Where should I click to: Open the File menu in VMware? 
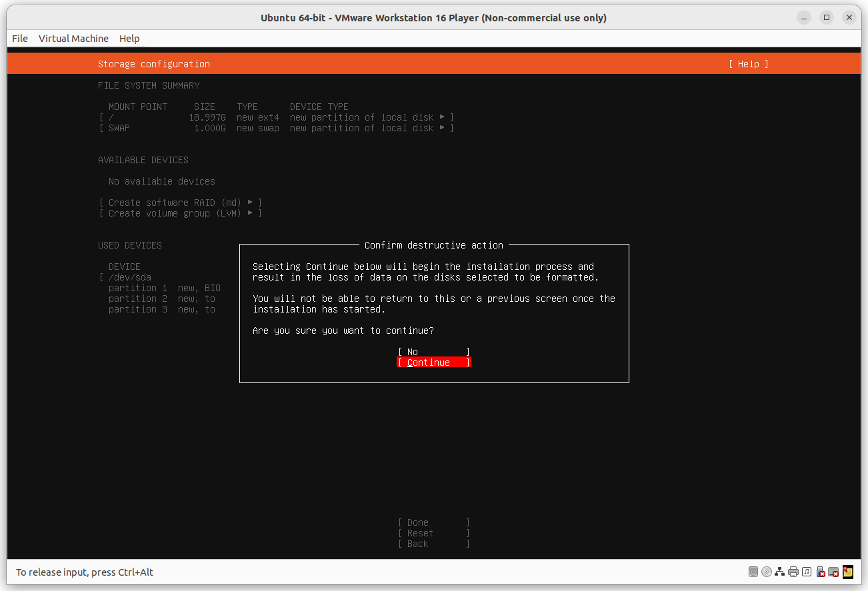point(19,39)
